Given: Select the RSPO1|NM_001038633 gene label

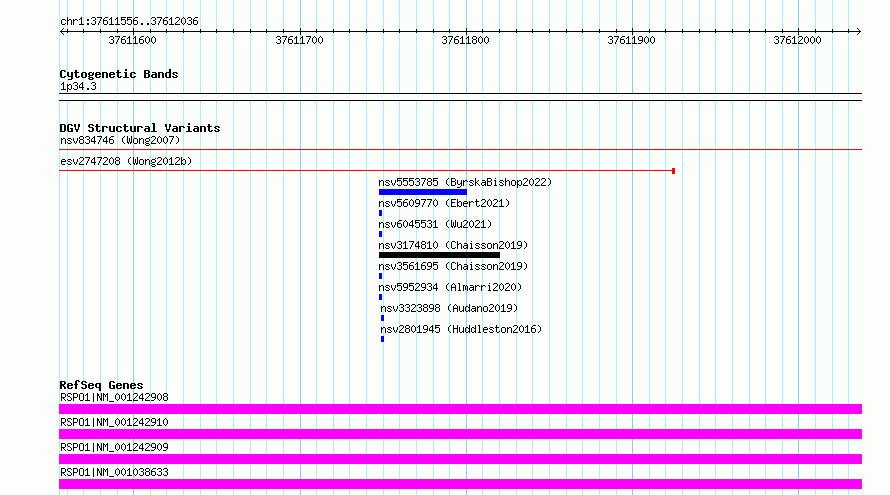Looking at the screenshot, I should point(114,472).
